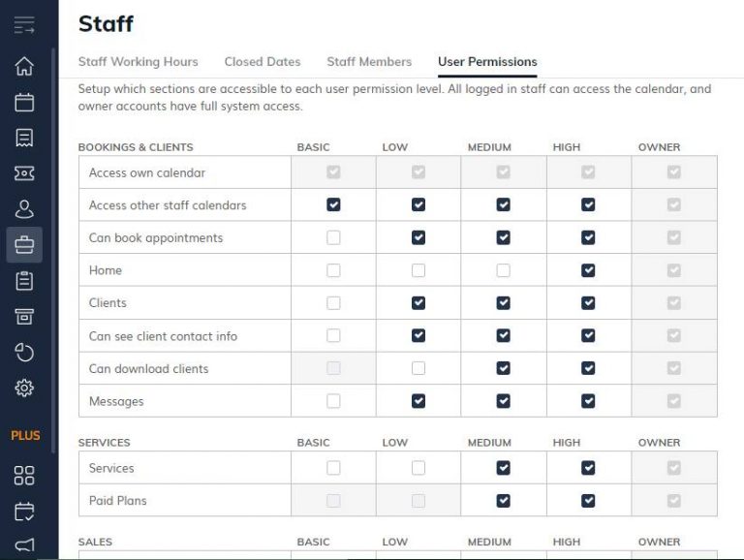744x560 pixels.
Task: Enable Can download clients for Low
Action: click(418, 368)
